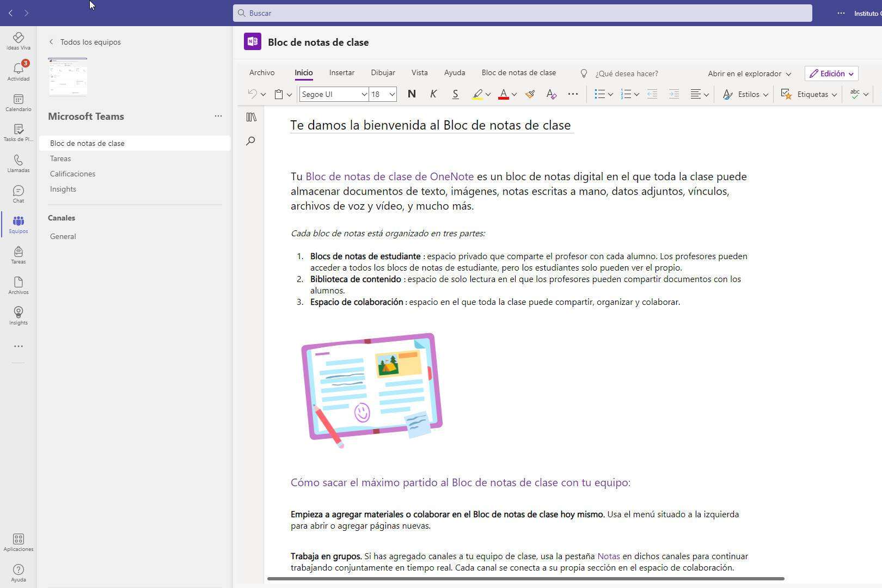The width and height of the screenshot is (882, 588).
Task: Decrease indent of the paragraph
Action: pyautogui.click(x=652, y=94)
